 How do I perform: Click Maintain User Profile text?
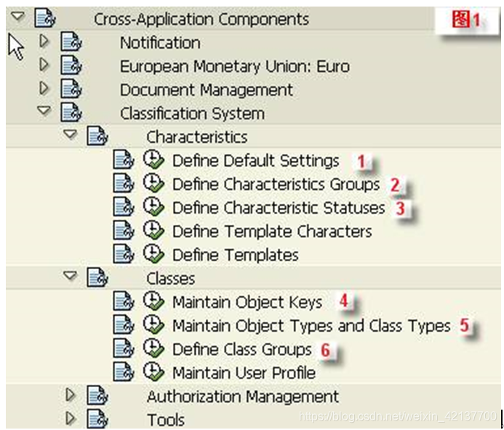244,373
